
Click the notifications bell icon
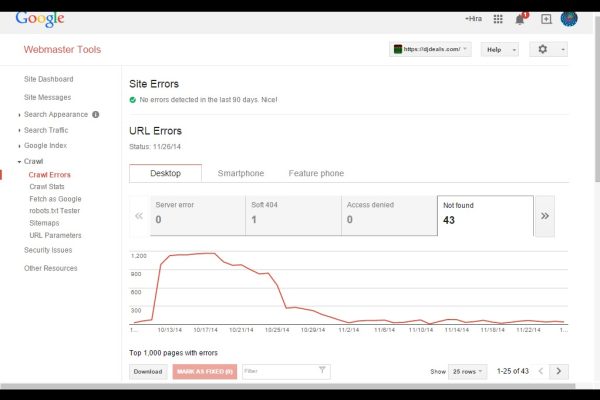coord(520,18)
